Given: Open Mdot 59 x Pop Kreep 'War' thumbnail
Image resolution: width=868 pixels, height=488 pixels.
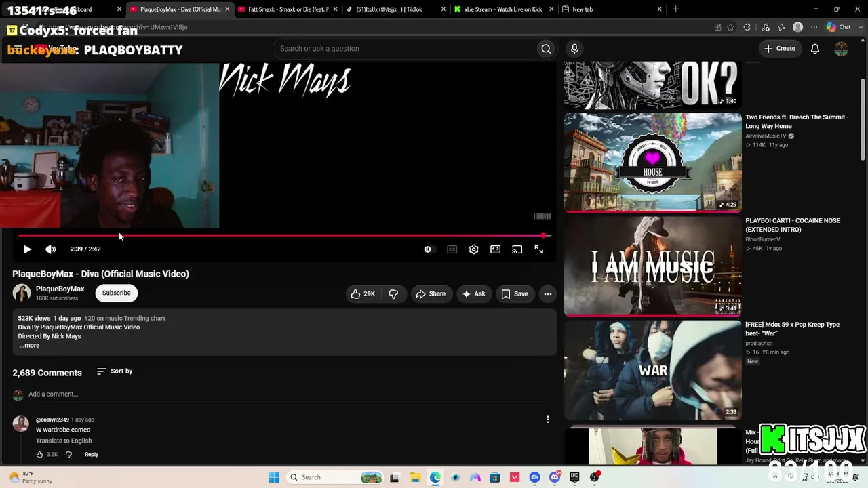Looking at the screenshot, I should pos(653,370).
